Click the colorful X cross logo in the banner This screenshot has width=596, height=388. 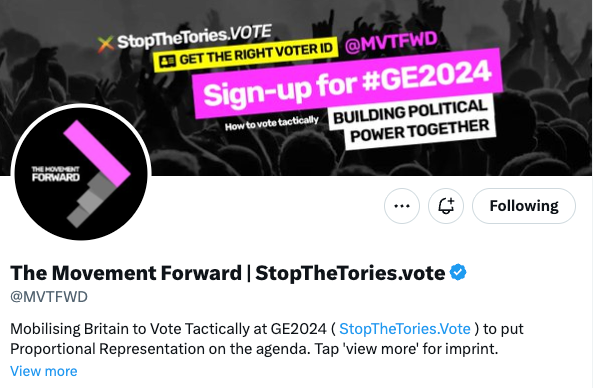106,44
